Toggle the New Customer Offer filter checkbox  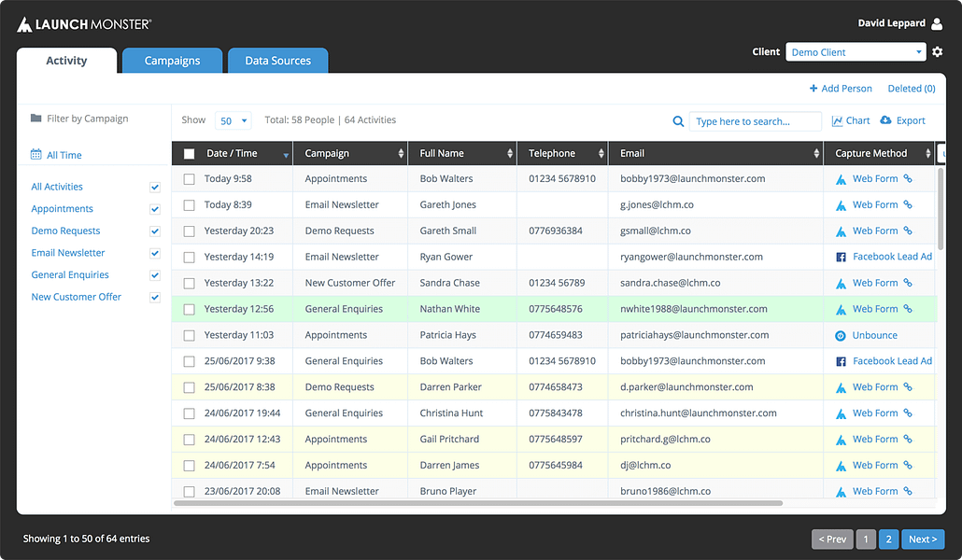pos(155,298)
